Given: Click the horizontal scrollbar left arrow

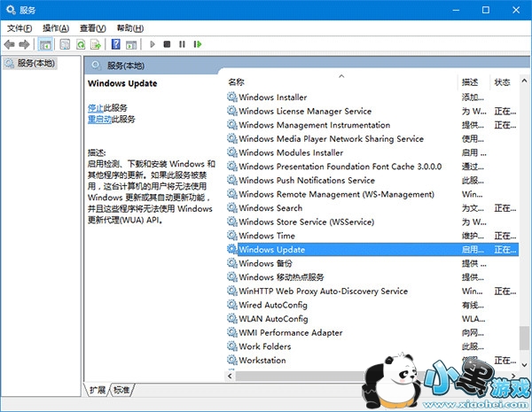Looking at the screenshot, I should [230, 376].
